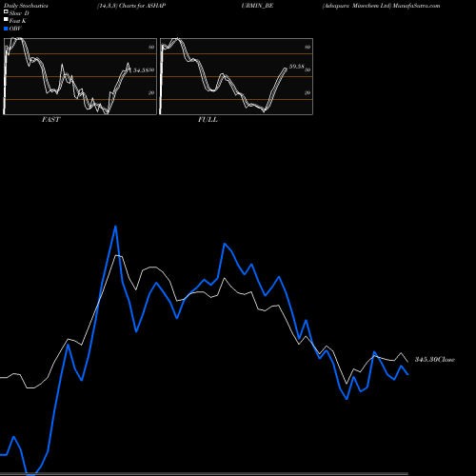Click the OBV legend label
This screenshot has height=476, width=476.
pos(15,29)
